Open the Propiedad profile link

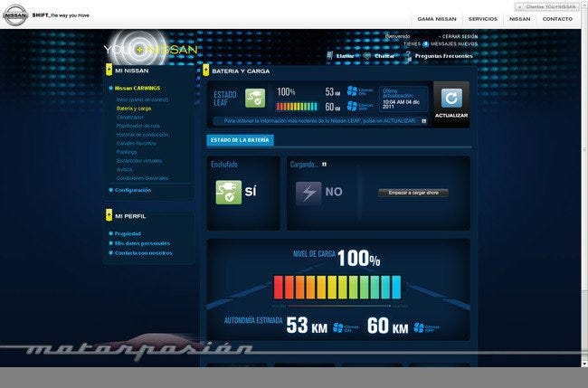click(x=128, y=233)
